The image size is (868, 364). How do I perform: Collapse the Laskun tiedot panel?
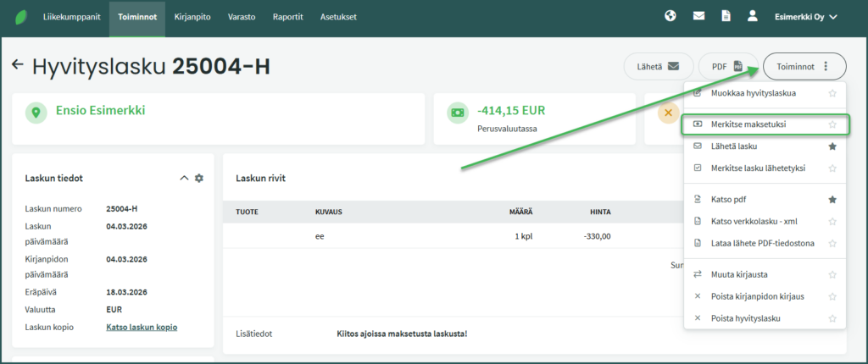pyautogui.click(x=184, y=178)
